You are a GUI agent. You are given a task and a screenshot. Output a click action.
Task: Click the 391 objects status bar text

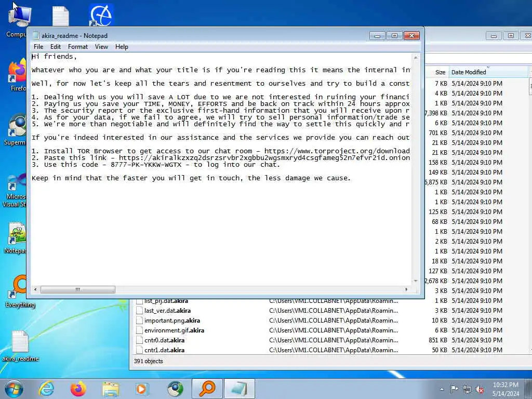[x=148, y=361]
